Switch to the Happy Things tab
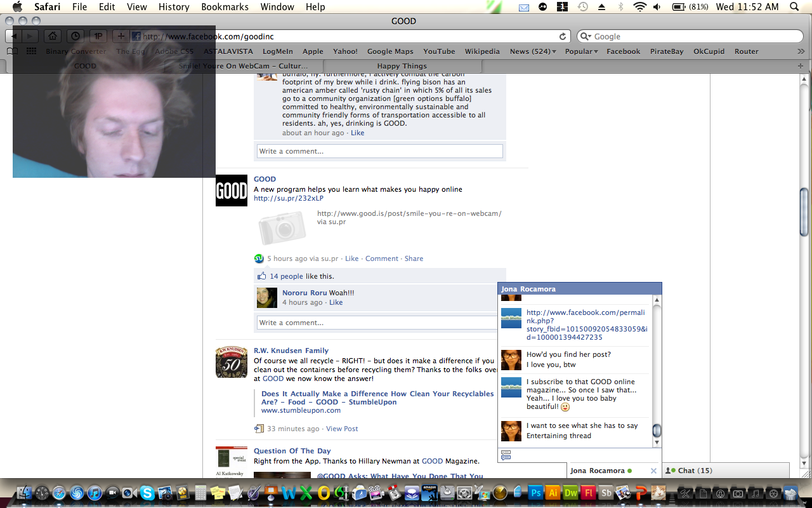812x508 pixels. (x=402, y=66)
